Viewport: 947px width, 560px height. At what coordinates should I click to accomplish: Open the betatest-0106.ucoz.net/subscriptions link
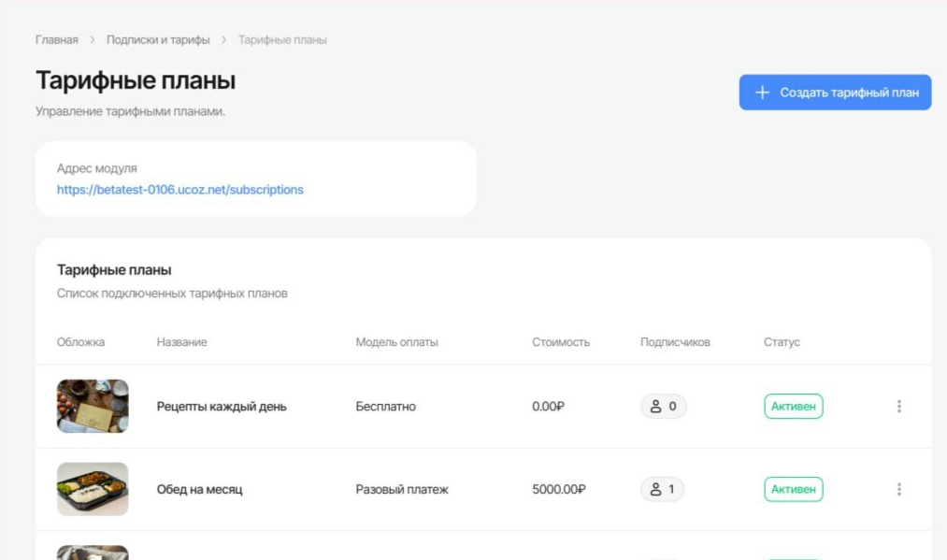(180, 190)
